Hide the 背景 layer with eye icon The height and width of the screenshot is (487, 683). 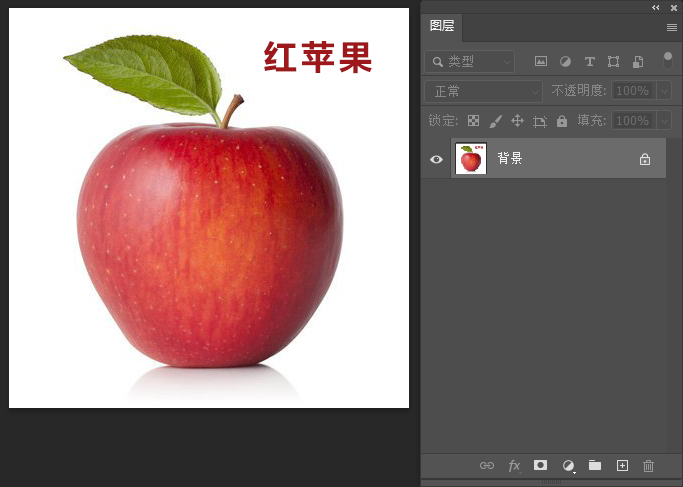tap(436, 159)
